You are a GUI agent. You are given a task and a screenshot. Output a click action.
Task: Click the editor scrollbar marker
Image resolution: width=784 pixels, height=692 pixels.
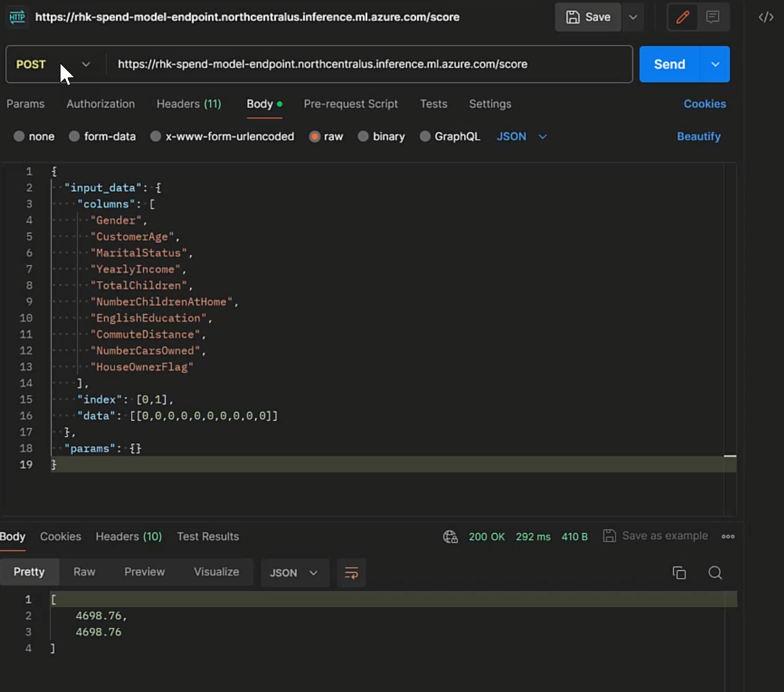pos(730,456)
